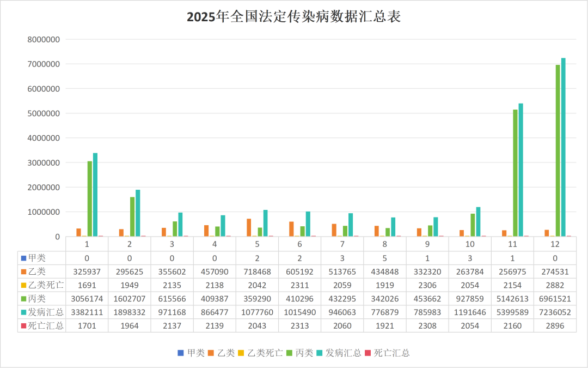Click the 8000000 label on the vertical axis
The image size is (588, 368).
[x=44, y=40]
